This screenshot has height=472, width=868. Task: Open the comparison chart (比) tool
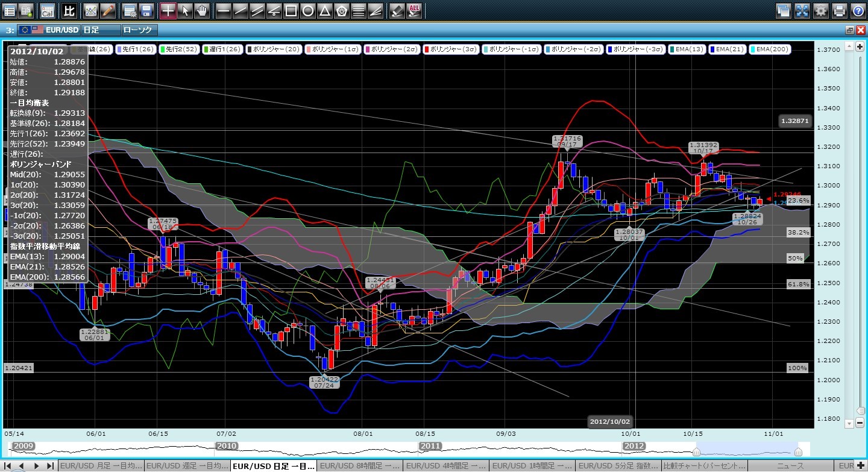point(69,10)
